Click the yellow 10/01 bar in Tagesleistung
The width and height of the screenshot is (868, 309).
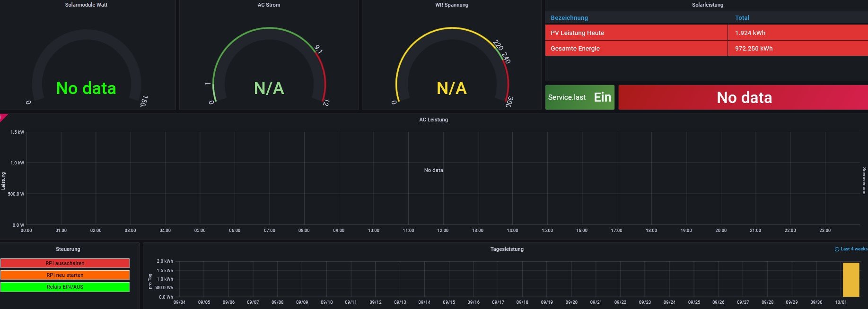pos(850,280)
